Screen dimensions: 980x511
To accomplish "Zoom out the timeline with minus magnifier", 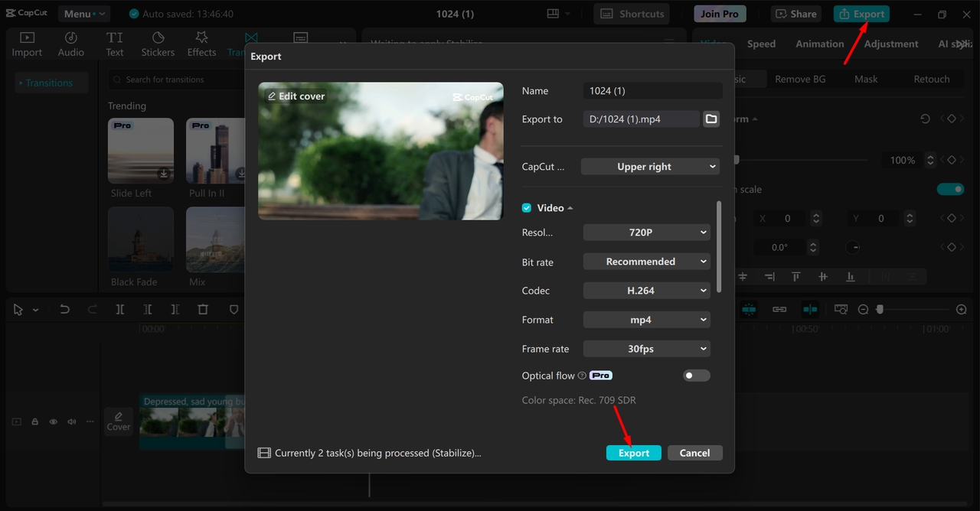I will (x=863, y=309).
